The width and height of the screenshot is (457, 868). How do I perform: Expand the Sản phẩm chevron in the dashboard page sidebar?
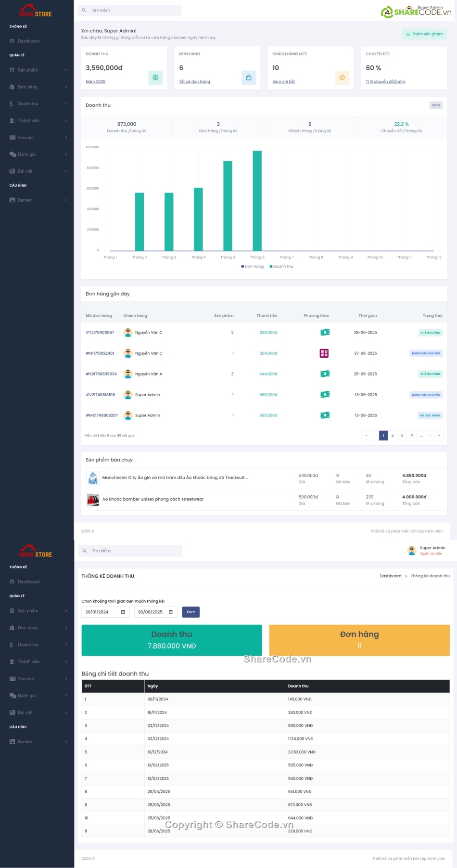(66, 70)
